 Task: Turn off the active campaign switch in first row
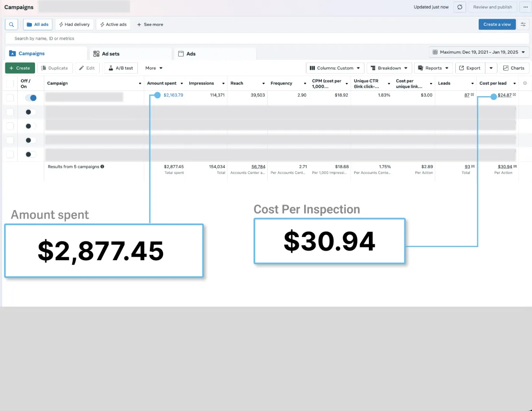click(31, 98)
